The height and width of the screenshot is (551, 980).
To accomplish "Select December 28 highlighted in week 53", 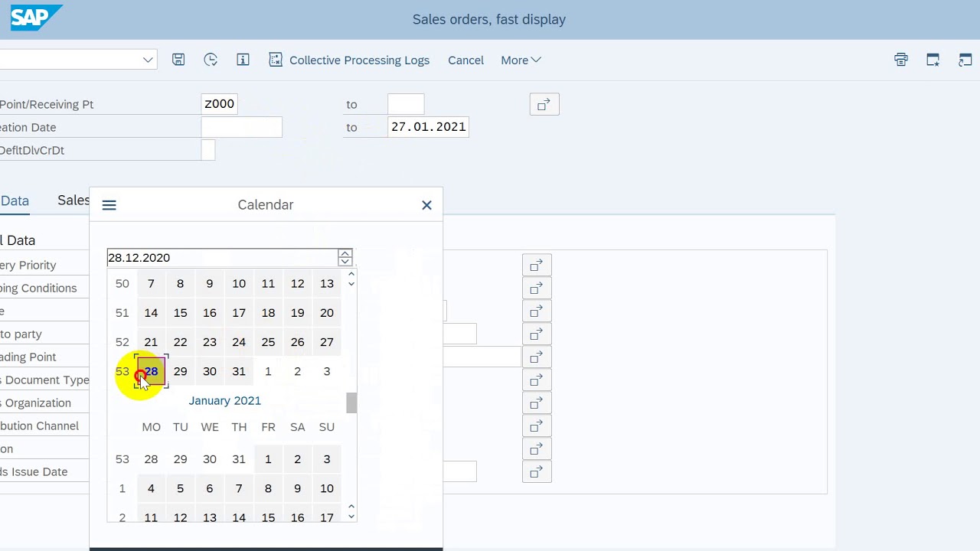I will click(x=151, y=371).
